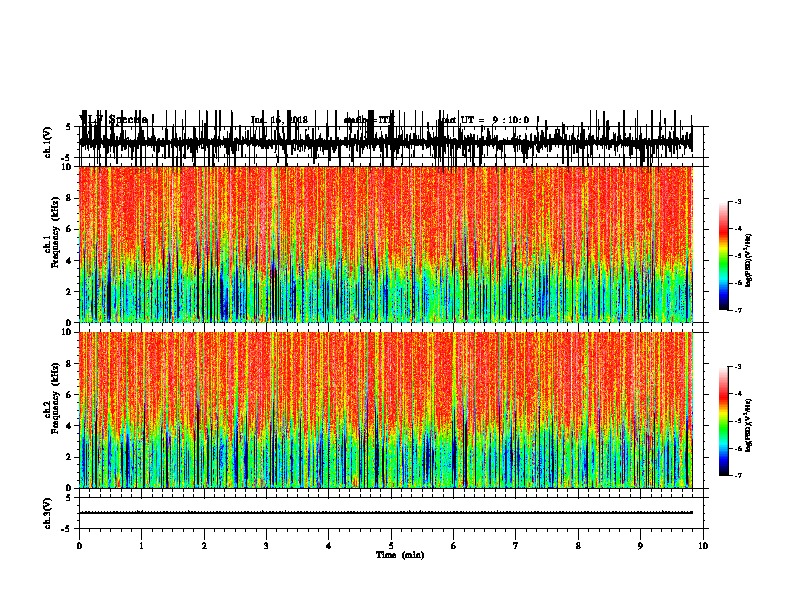Click the flat ch.3 voltage trace
The height and width of the screenshot is (612, 792).
[385, 513]
